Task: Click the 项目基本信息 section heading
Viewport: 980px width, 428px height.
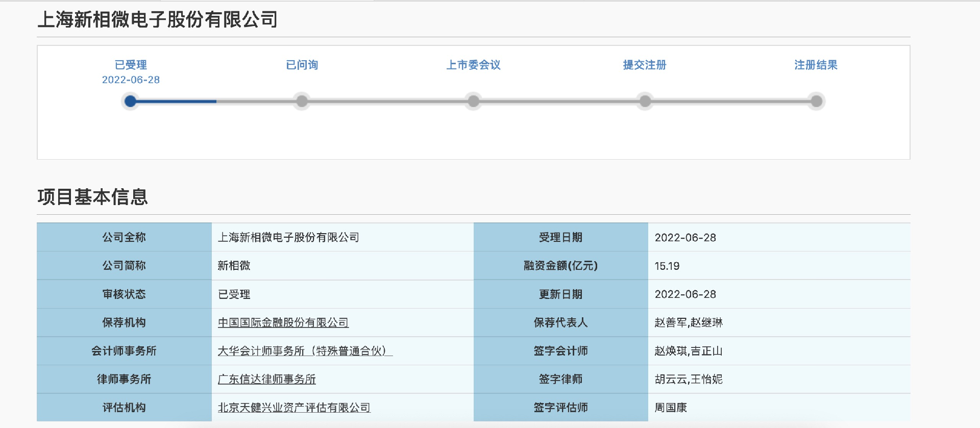Action: 93,197
